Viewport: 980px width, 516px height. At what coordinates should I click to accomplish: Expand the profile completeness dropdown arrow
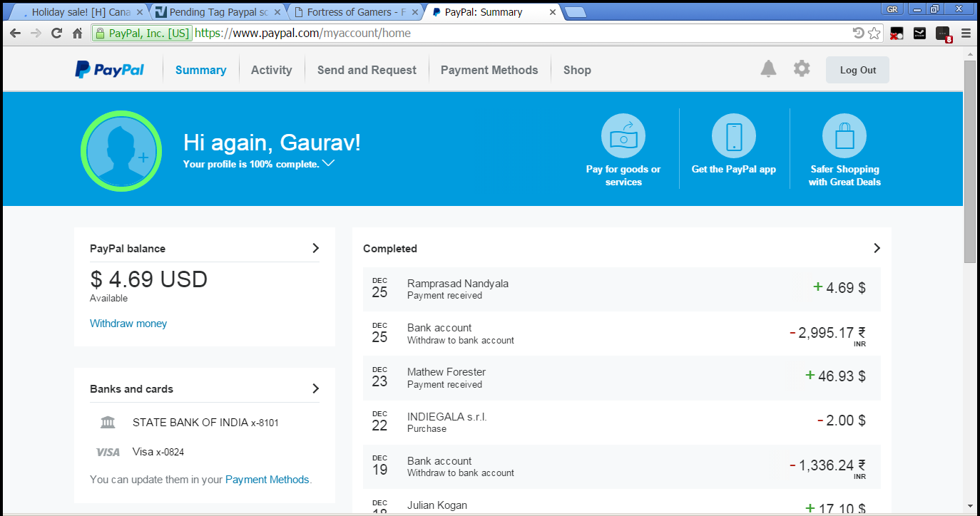[328, 163]
